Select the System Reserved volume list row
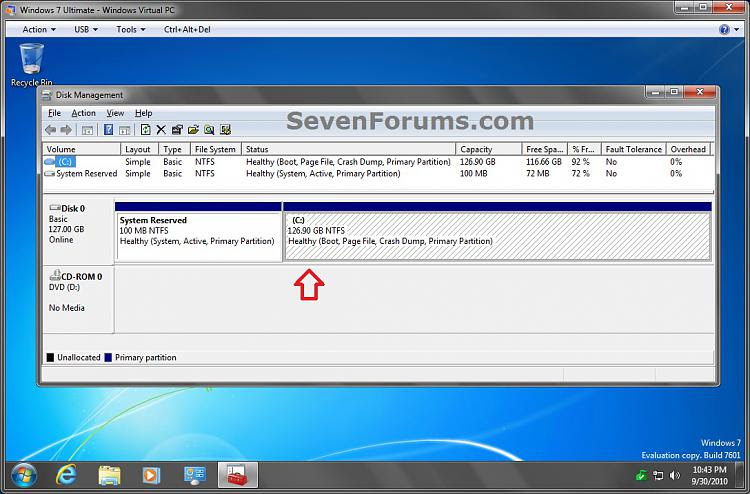Screen dimensions: 750x494 click(378, 174)
